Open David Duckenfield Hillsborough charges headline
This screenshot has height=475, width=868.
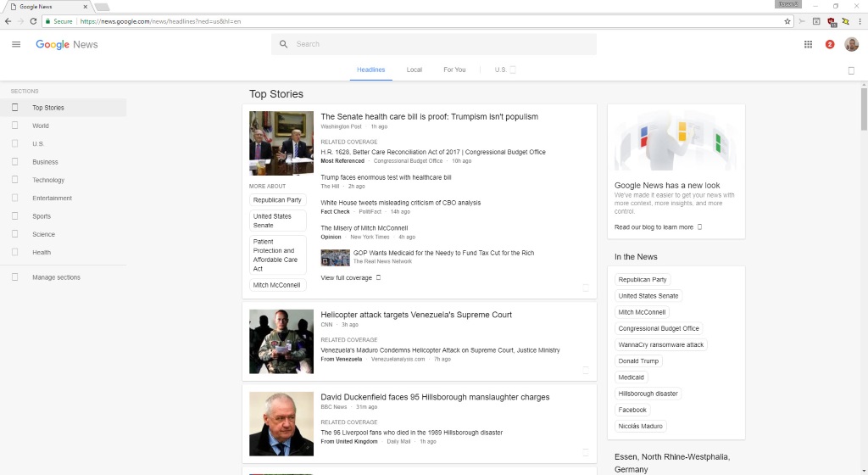click(x=435, y=398)
